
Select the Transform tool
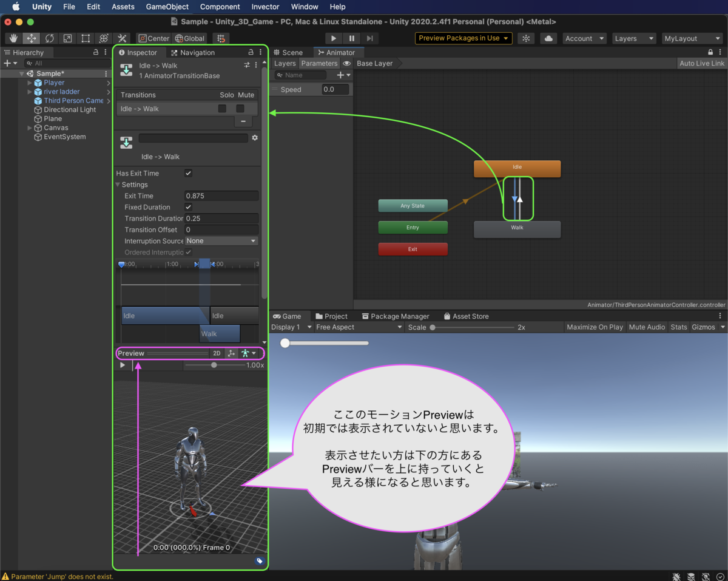pyautogui.click(x=104, y=38)
